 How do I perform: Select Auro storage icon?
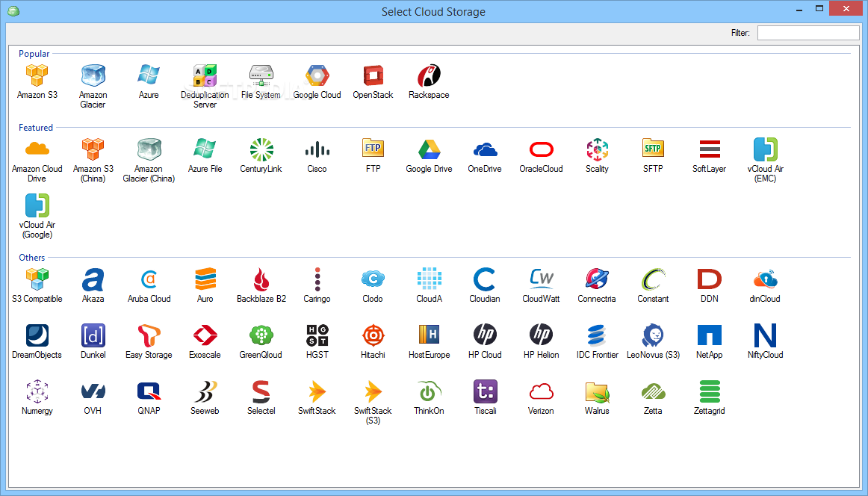point(205,279)
